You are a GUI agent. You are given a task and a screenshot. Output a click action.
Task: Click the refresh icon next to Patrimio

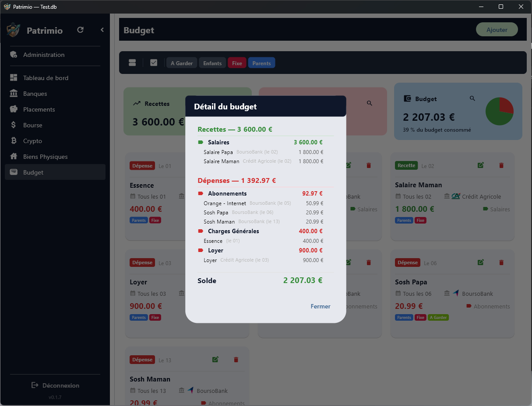tap(80, 30)
